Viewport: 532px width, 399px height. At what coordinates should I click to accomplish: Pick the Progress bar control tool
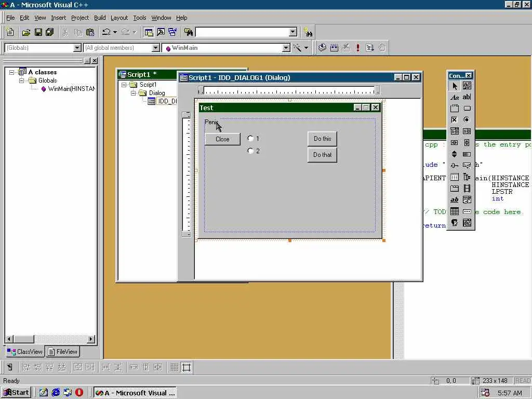pos(467,154)
